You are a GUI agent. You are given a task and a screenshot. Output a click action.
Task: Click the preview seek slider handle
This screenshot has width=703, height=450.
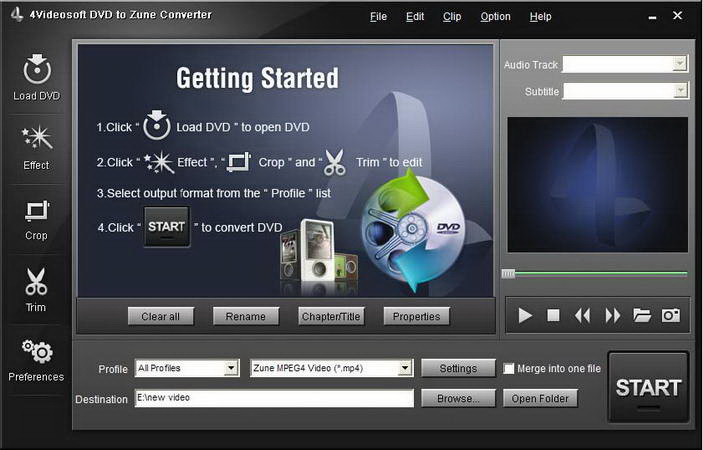coord(508,273)
